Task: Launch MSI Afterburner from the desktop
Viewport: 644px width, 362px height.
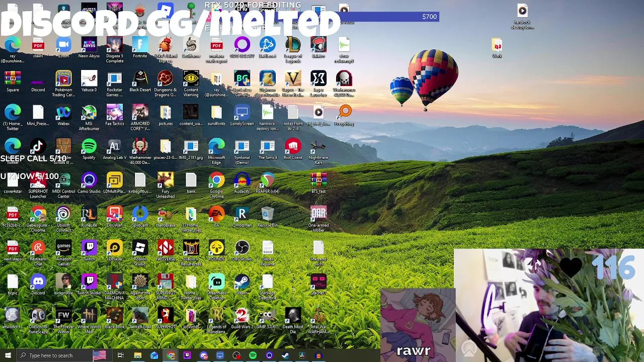Action: tap(89, 117)
